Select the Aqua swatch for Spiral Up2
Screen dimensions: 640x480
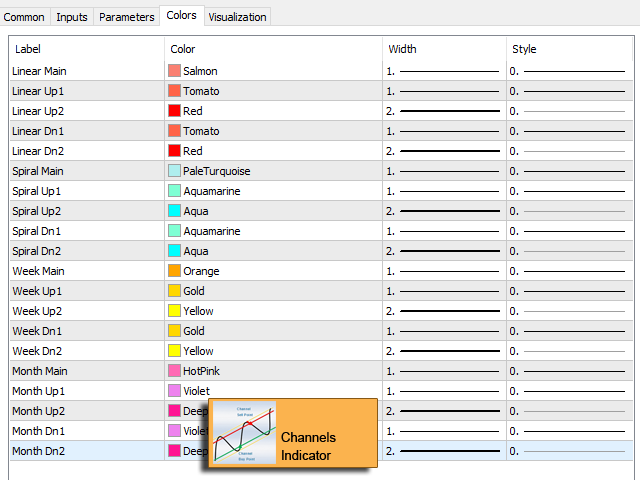tap(175, 211)
